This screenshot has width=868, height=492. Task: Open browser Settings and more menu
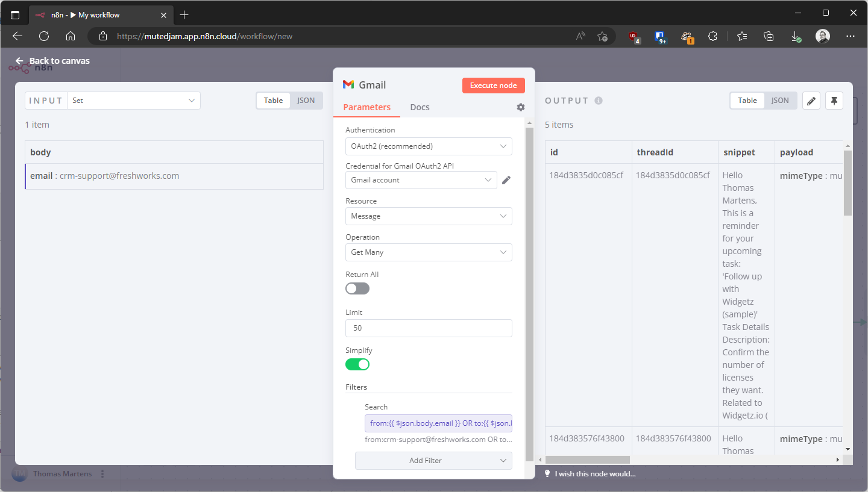pos(851,36)
